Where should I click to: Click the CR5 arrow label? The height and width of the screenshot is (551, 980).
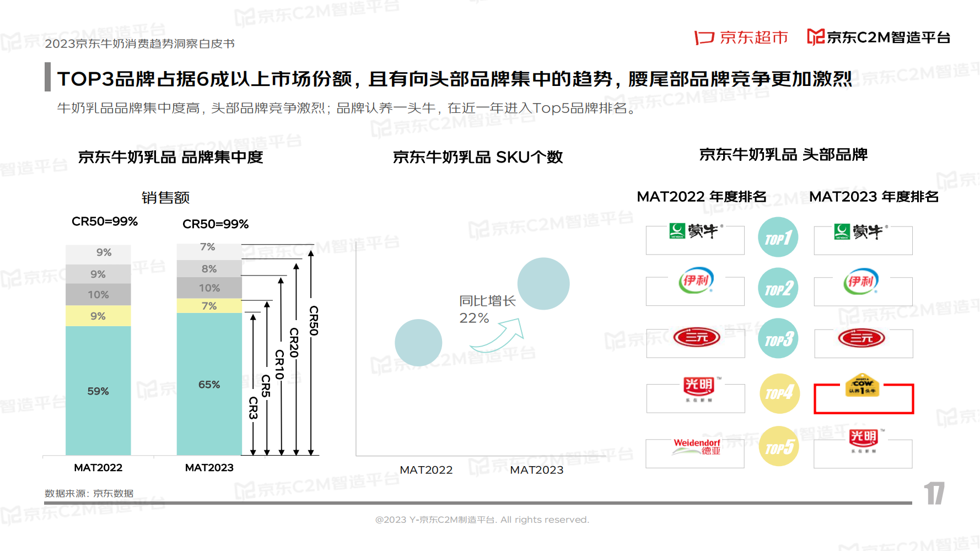click(266, 386)
